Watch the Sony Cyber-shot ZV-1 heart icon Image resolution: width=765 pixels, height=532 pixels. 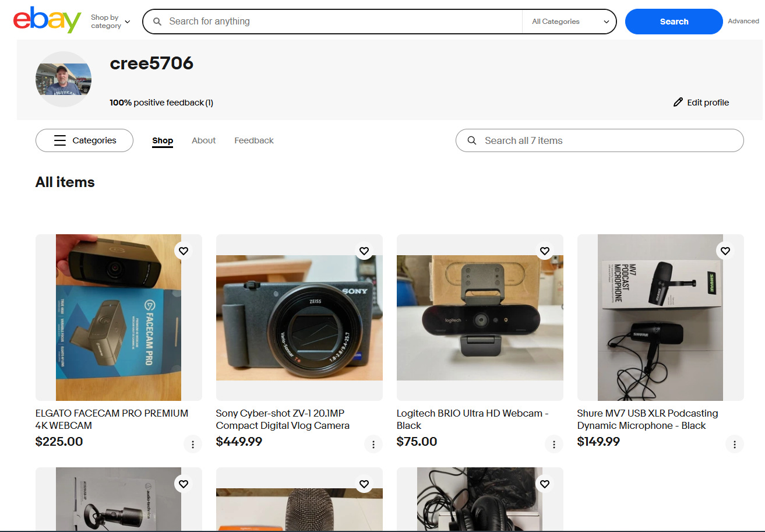click(x=364, y=251)
